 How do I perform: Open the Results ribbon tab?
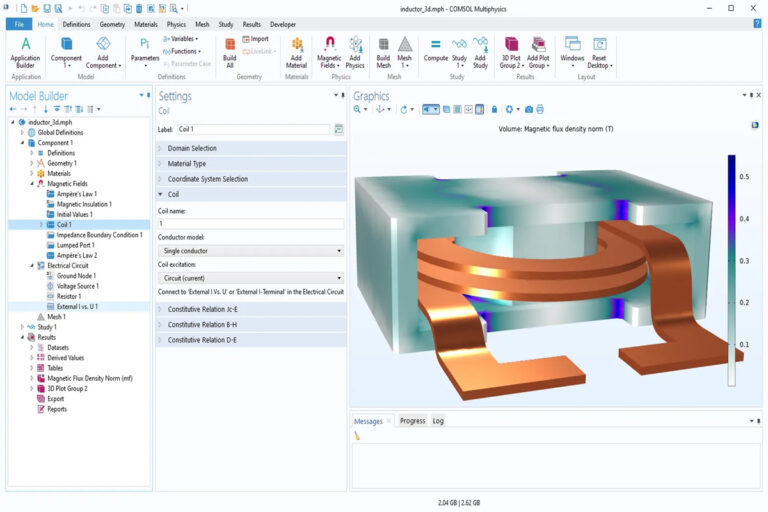(252, 24)
